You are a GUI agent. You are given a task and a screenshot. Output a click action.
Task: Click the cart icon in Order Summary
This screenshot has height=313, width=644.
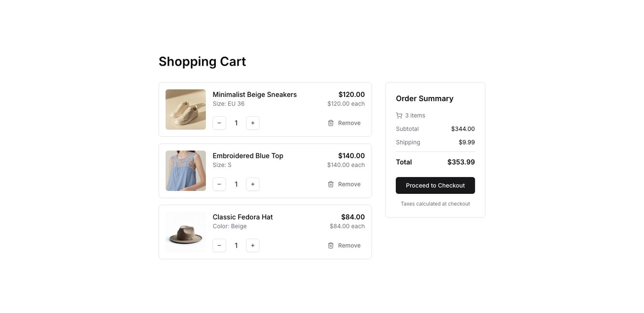(x=399, y=115)
